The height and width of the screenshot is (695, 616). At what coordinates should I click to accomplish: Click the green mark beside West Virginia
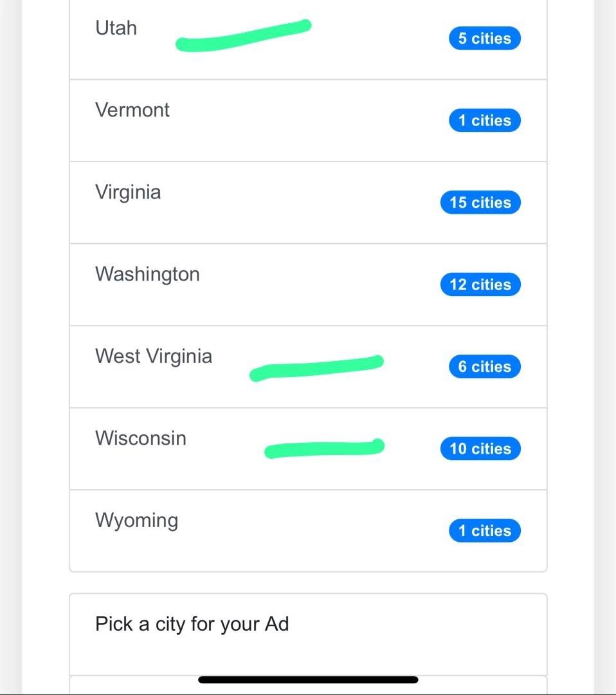click(316, 368)
